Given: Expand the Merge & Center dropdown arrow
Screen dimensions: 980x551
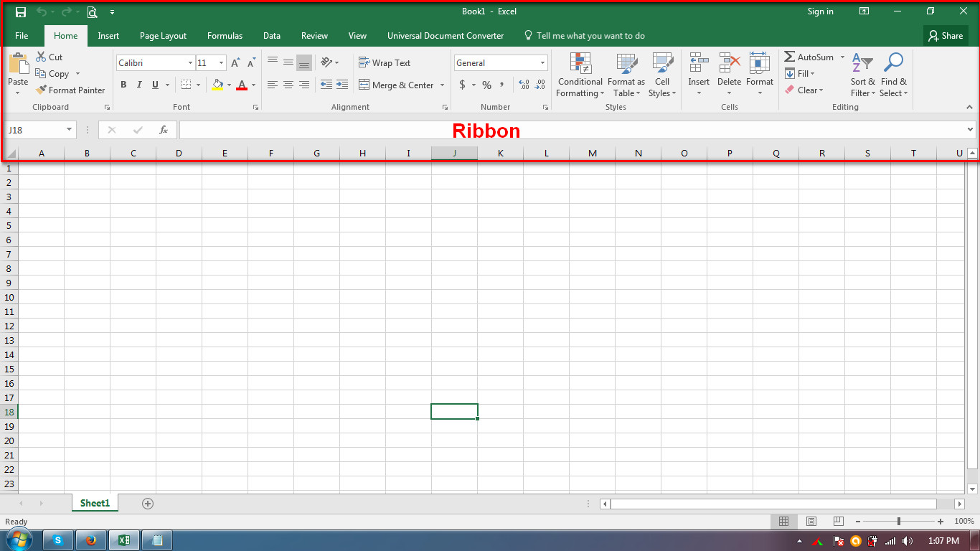Looking at the screenshot, I should (x=442, y=85).
